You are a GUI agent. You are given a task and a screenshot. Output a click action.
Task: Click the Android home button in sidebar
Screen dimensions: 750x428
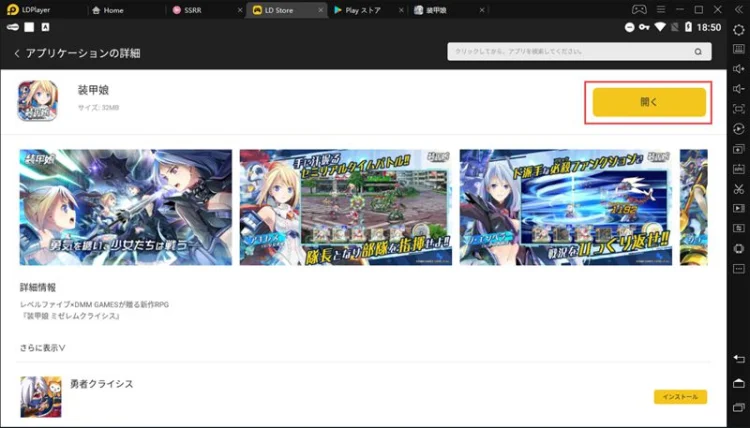tap(739, 384)
